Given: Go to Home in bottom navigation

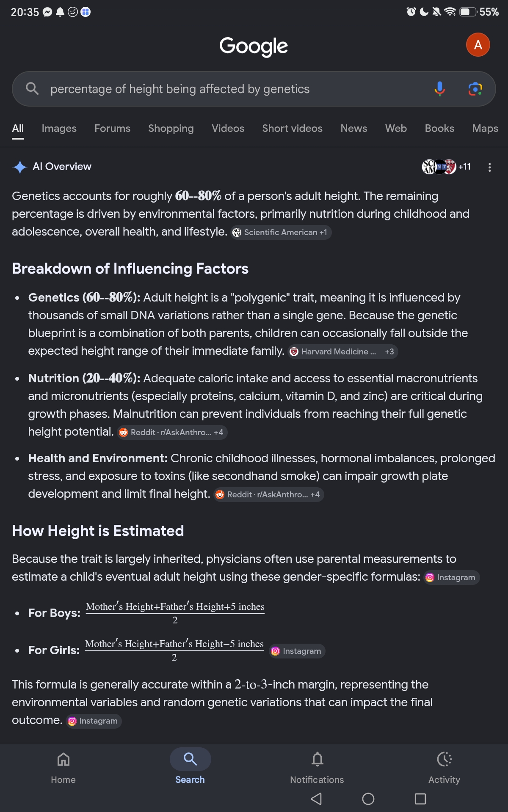Looking at the screenshot, I should tap(63, 767).
